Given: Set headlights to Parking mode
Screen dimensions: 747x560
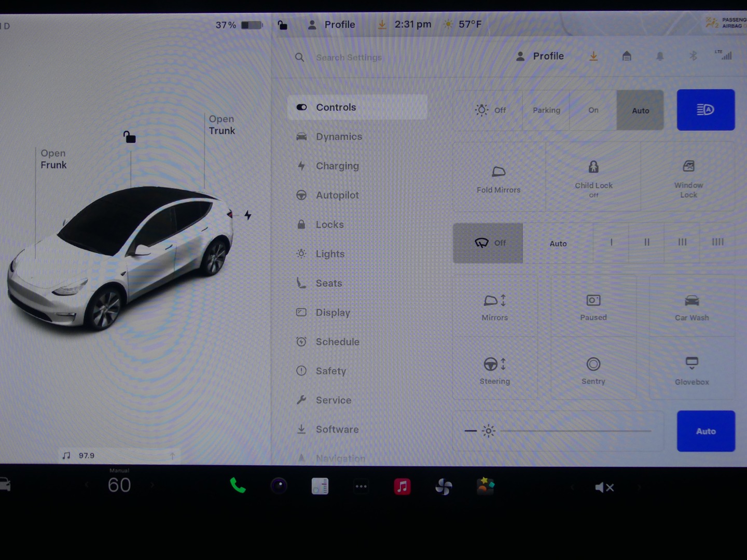Looking at the screenshot, I should pyautogui.click(x=546, y=110).
